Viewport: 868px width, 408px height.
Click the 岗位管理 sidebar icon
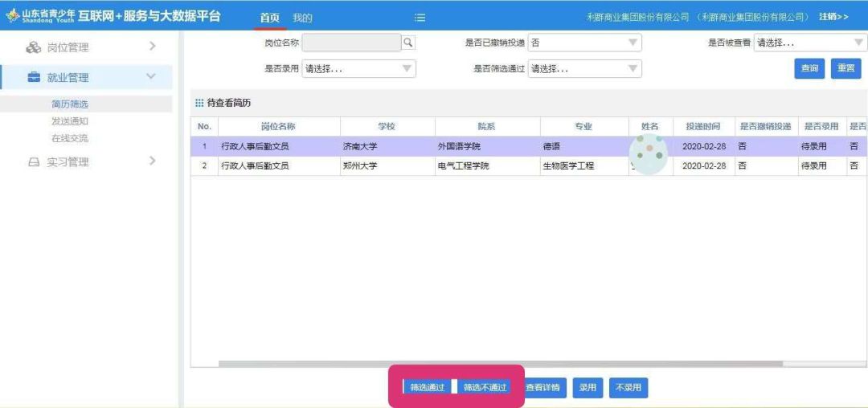33,47
